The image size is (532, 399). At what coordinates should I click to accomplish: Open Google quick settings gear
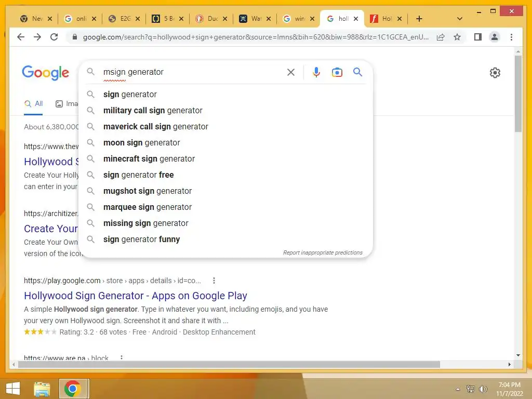tap(495, 73)
